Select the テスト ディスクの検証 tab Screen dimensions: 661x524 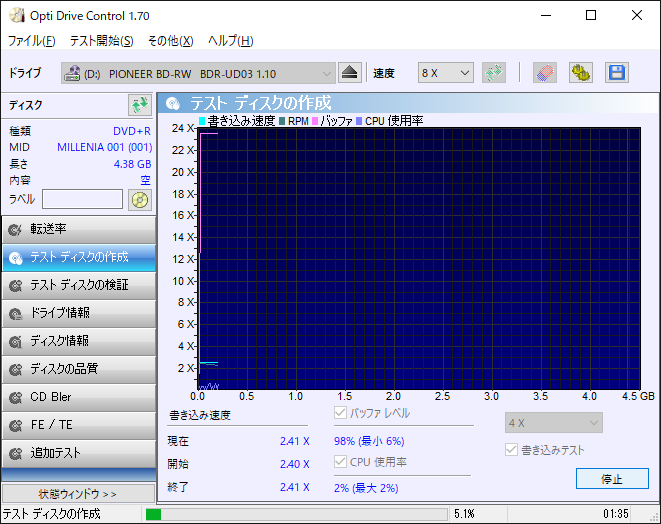(79, 286)
